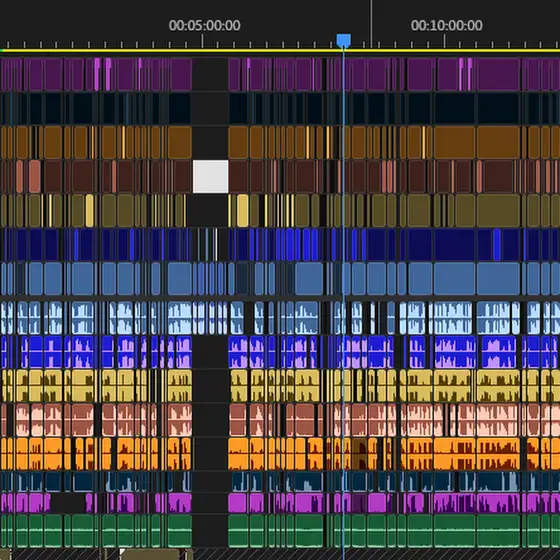Viewport: 560px width, 560px height.
Task: Select large steel-blue clip left of playhead
Action: point(309,279)
